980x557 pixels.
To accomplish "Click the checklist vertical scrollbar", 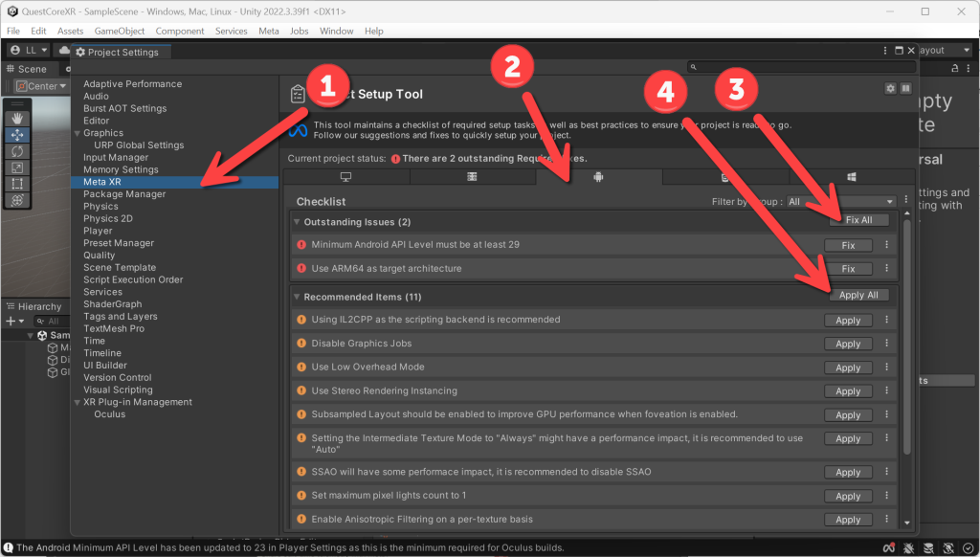I will 907,338.
